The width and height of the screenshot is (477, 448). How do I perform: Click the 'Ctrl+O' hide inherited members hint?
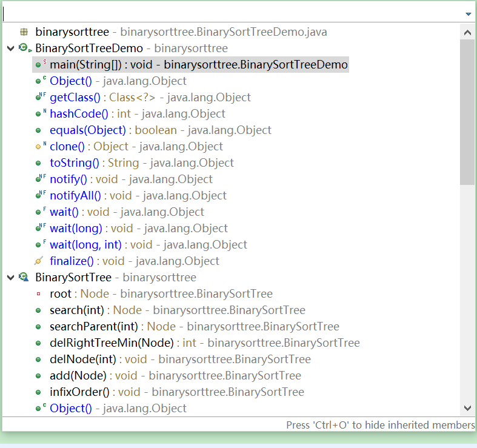[380, 425]
